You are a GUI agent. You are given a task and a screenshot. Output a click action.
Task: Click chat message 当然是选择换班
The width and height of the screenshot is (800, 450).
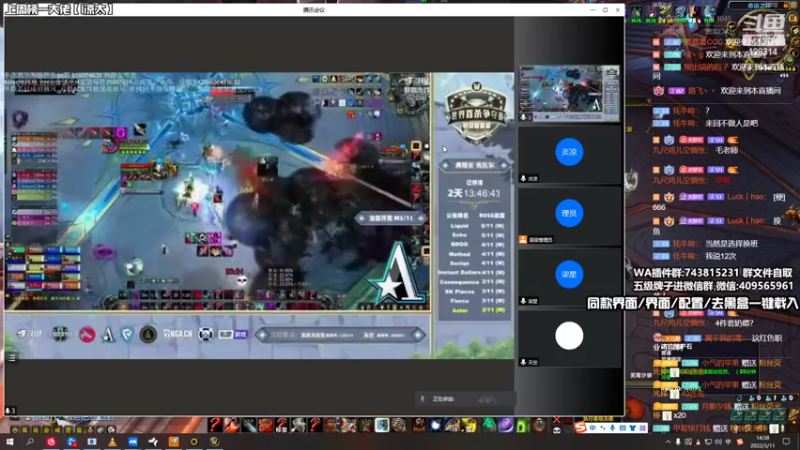coord(732,244)
